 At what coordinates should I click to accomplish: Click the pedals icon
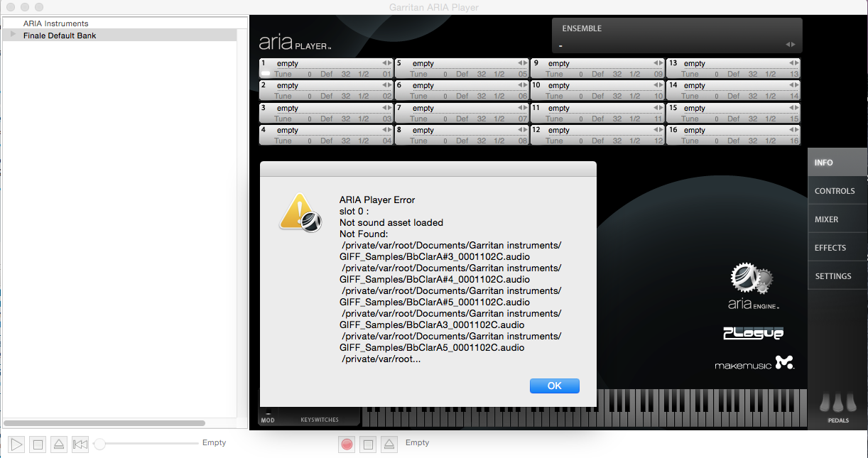tap(837, 405)
